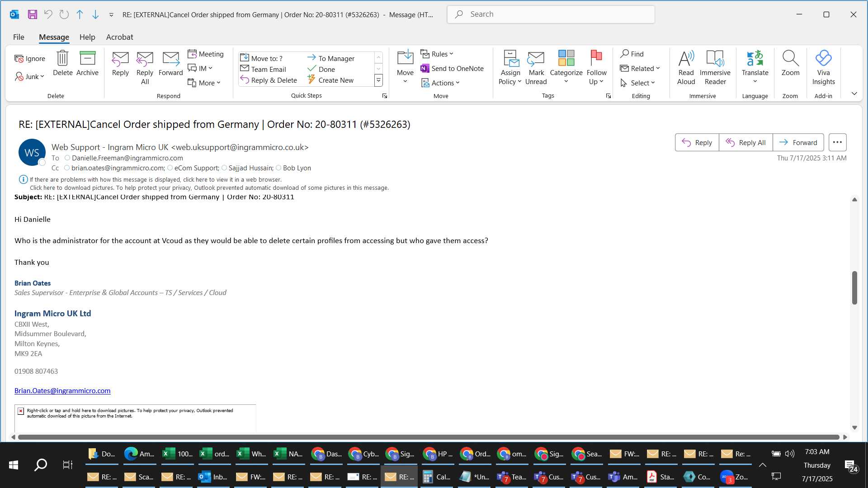This screenshot has height=488, width=868.
Task: Open Calculator from taskbar
Action: pos(436,477)
